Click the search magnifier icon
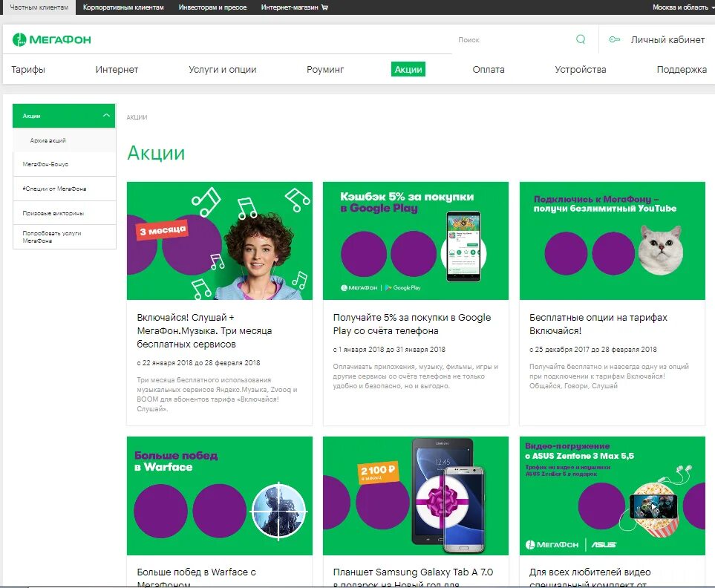 tap(581, 39)
